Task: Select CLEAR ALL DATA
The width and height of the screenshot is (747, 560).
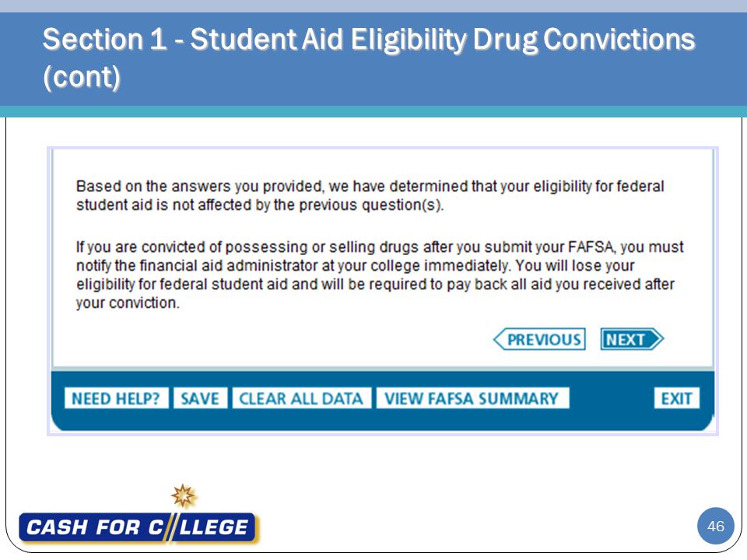Action: pyautogui.click(x=302, y=398)
